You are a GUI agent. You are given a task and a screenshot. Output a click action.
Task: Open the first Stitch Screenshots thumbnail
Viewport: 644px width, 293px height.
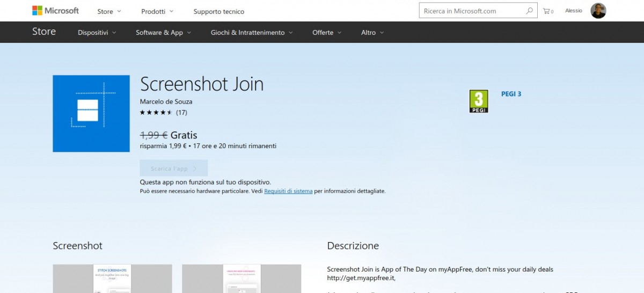[x=113, y=279]
